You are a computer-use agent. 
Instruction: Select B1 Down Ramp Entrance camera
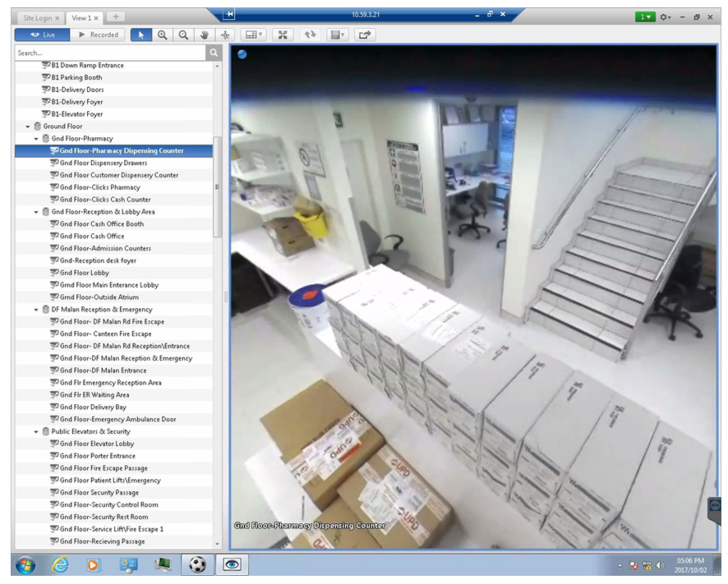(x=87, y=66)
